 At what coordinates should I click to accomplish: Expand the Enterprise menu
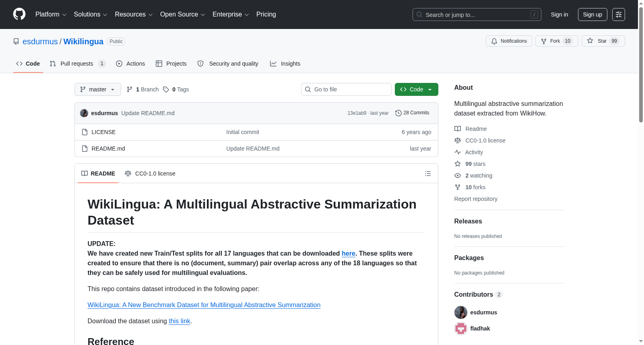click(231, 14)
